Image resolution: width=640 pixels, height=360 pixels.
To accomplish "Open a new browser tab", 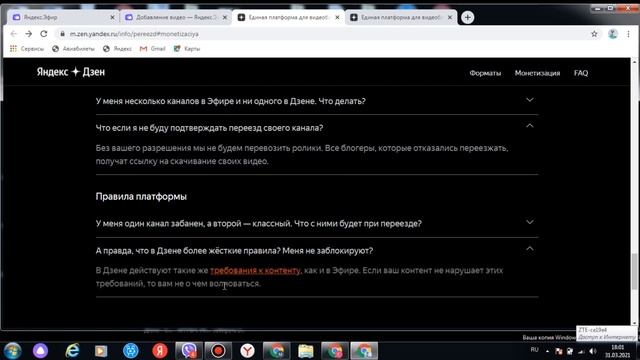I will (x=467, y=17).
